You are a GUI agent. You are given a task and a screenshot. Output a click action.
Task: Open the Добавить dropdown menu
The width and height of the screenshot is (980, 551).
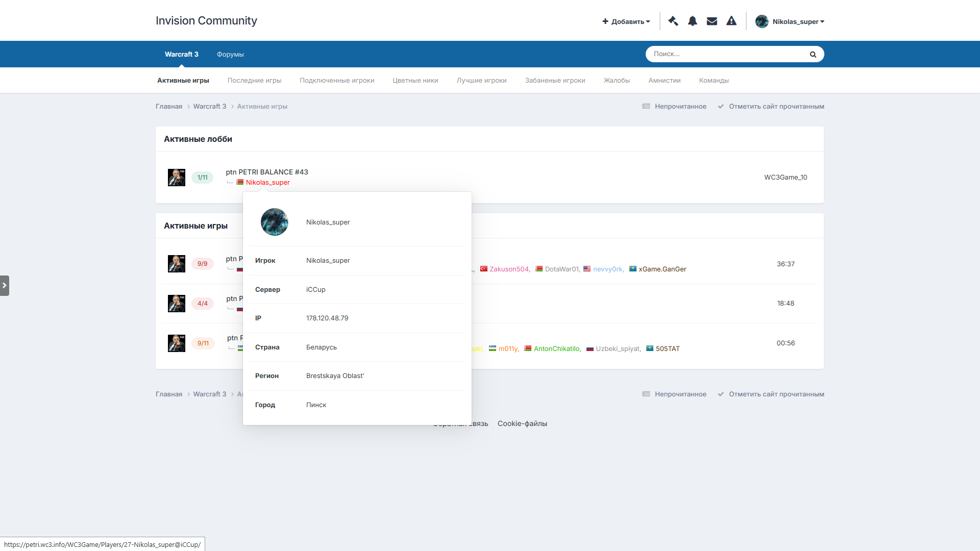[626, 21]
